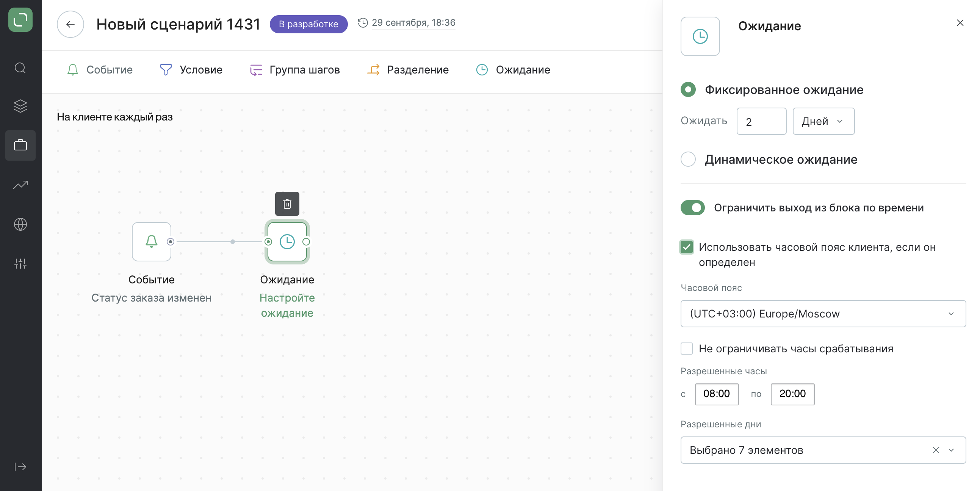Expand allowed days list with chevron arrow
980x491 pixels.
coord(951,450)
